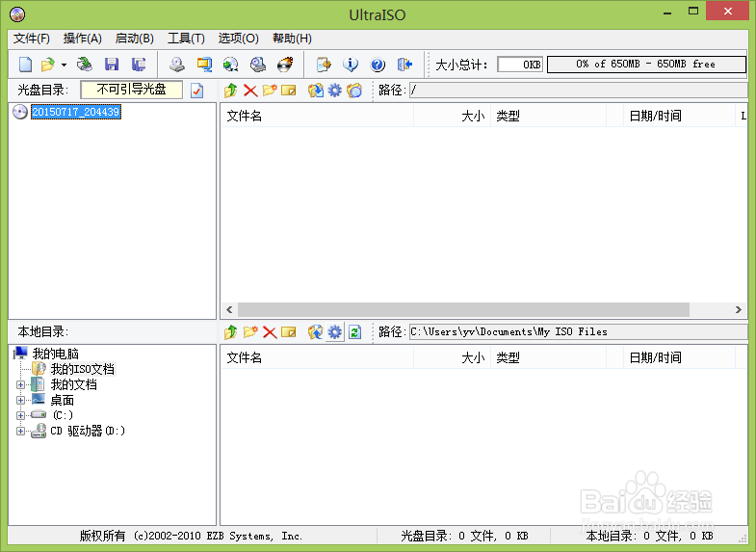756x552 pixels.
Task: Sort local list by 日期/时间 column header
Action: [679, 357]
